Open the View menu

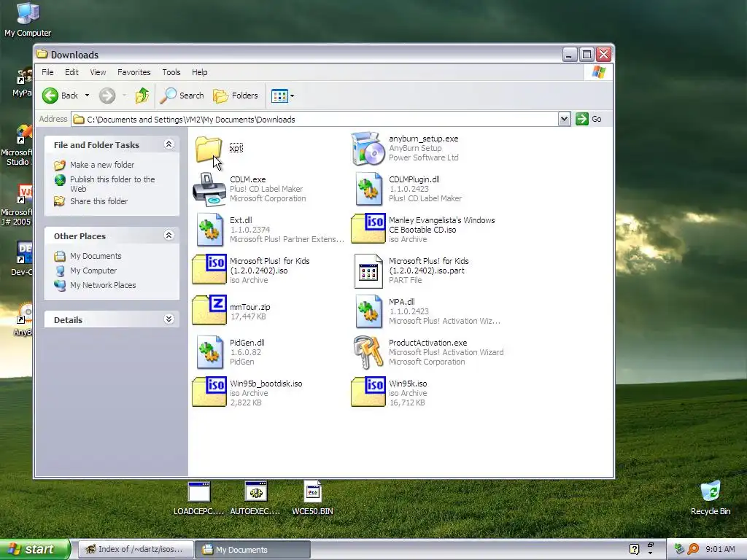(x=98, y=72)
